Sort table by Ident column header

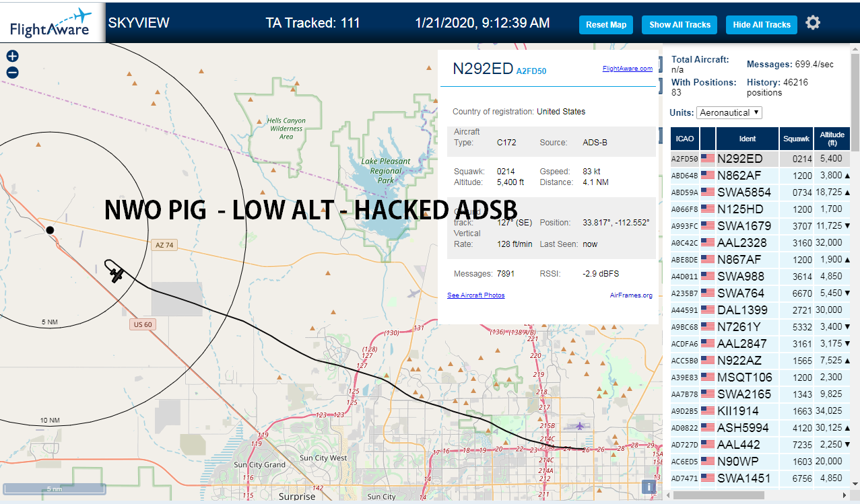[748, 139]
